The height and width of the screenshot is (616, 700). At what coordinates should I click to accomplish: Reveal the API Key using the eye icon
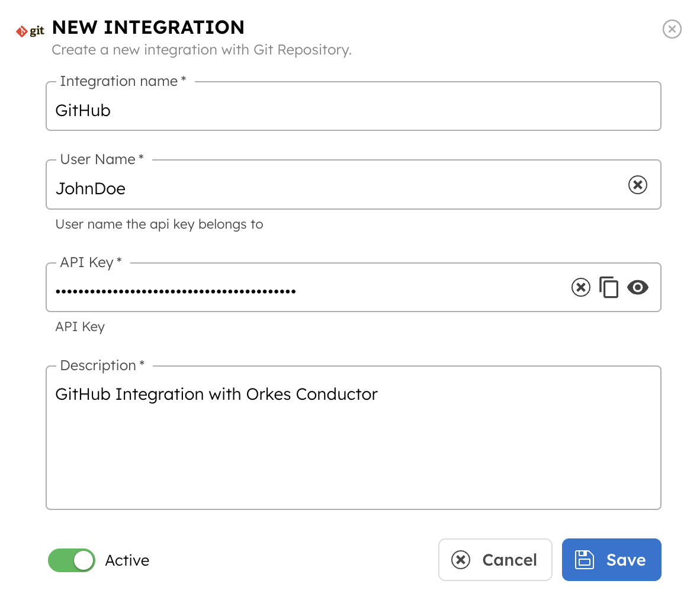(x=637, y=287)
